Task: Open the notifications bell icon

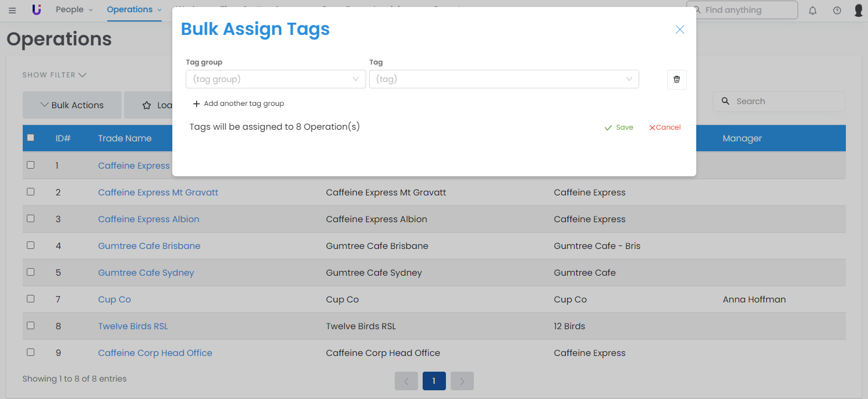Action: tap(813, 10)
